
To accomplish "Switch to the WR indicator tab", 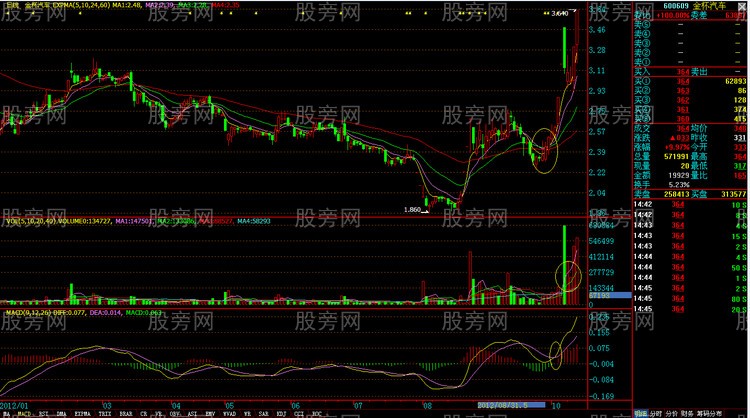I will 247,414.
